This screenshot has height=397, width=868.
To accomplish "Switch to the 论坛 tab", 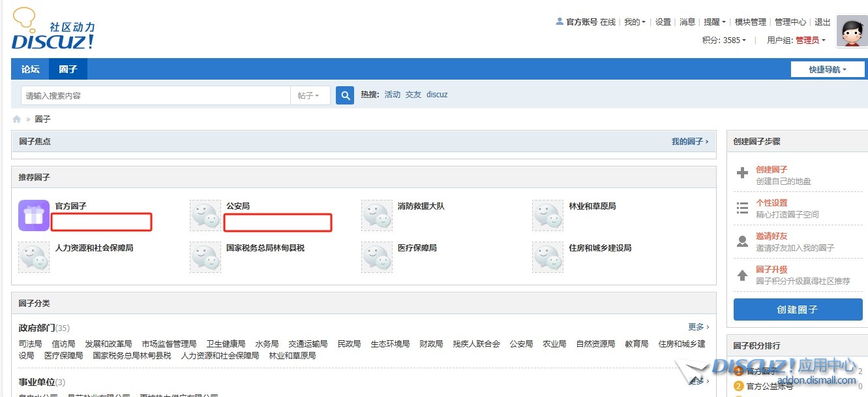I will [x=30, y=69].
